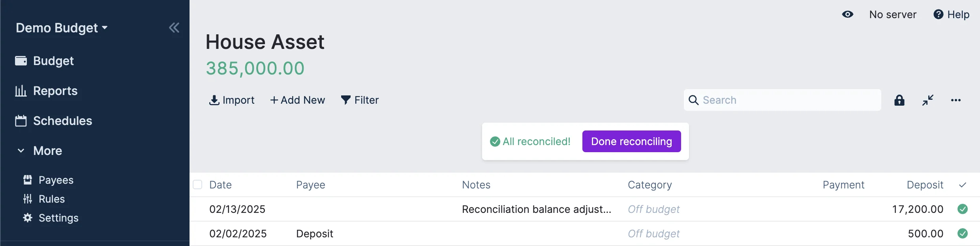Toggle privacy mode eye icon
The height and width of the screenshot is (246, 980).
847,15
